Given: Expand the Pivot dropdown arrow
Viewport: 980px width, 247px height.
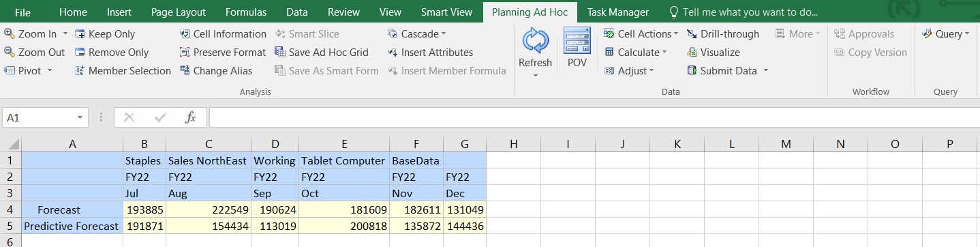Looking at the screenshot, I should click(50, 70).
